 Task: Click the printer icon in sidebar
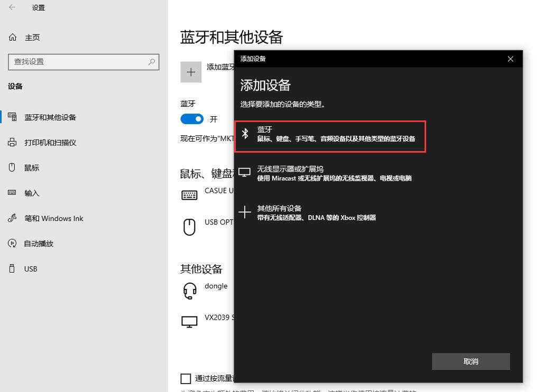click(12, 142)
